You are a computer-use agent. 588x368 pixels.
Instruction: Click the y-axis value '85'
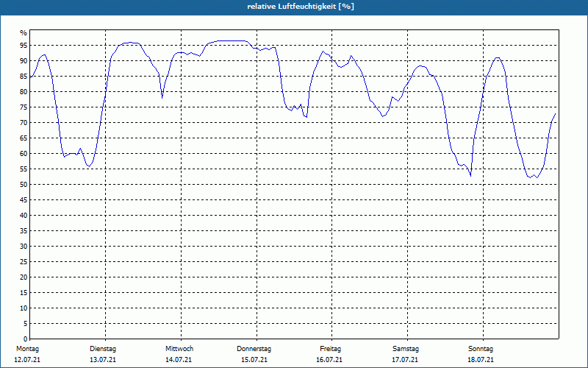(x=24, y=77)
